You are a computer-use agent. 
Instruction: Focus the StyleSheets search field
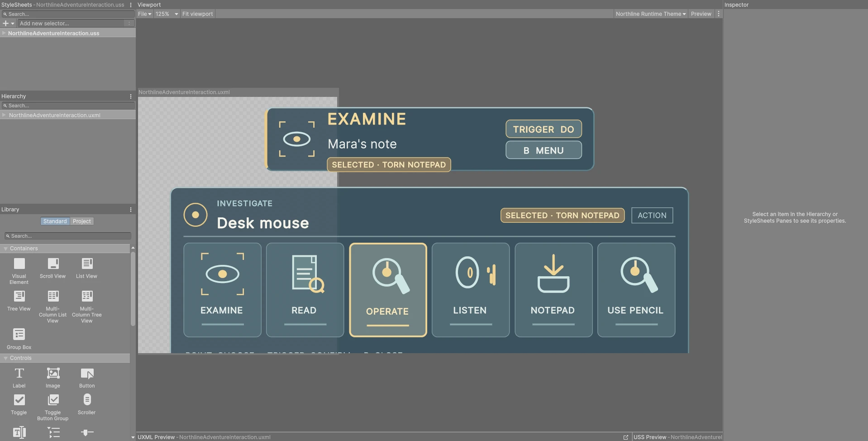(x=68, y=14)
